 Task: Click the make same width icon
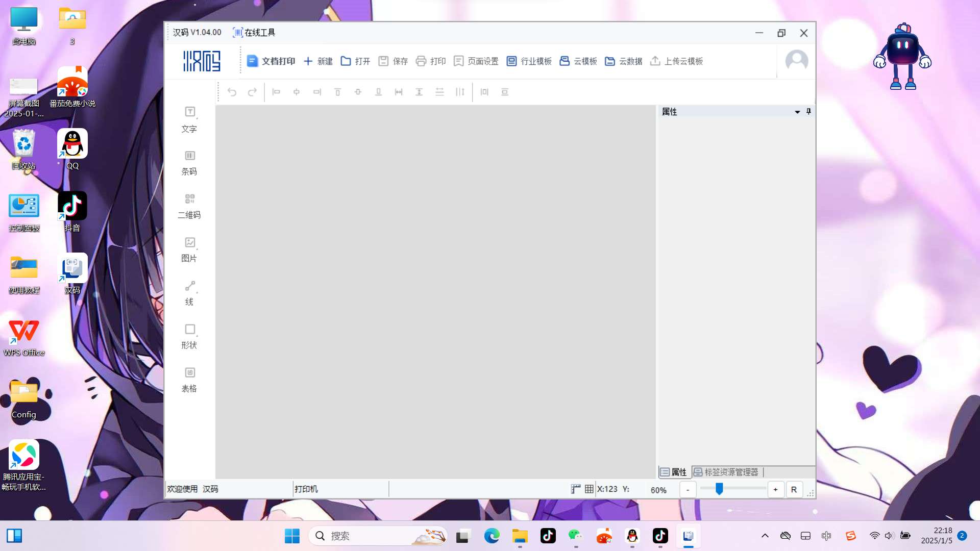[399, 92]
